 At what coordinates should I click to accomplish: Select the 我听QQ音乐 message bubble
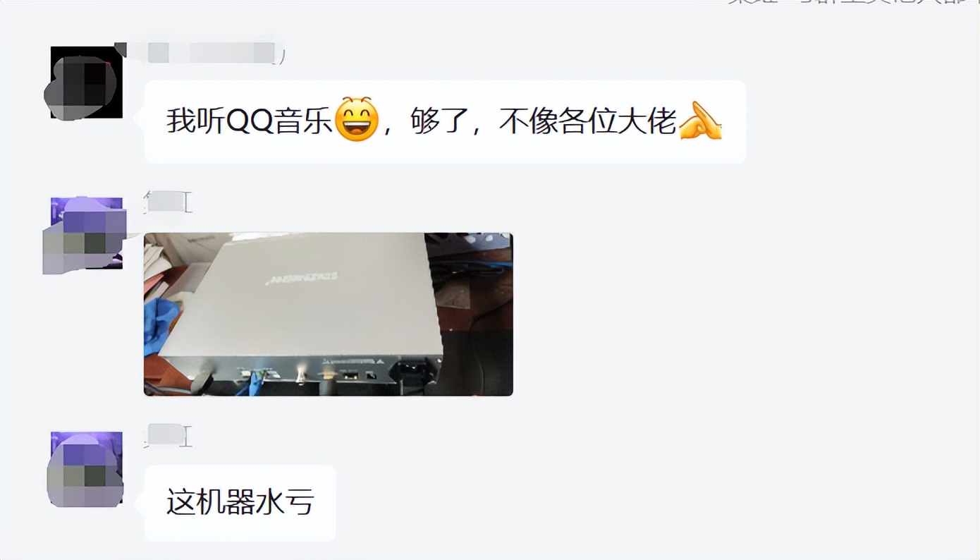(445, 121)
